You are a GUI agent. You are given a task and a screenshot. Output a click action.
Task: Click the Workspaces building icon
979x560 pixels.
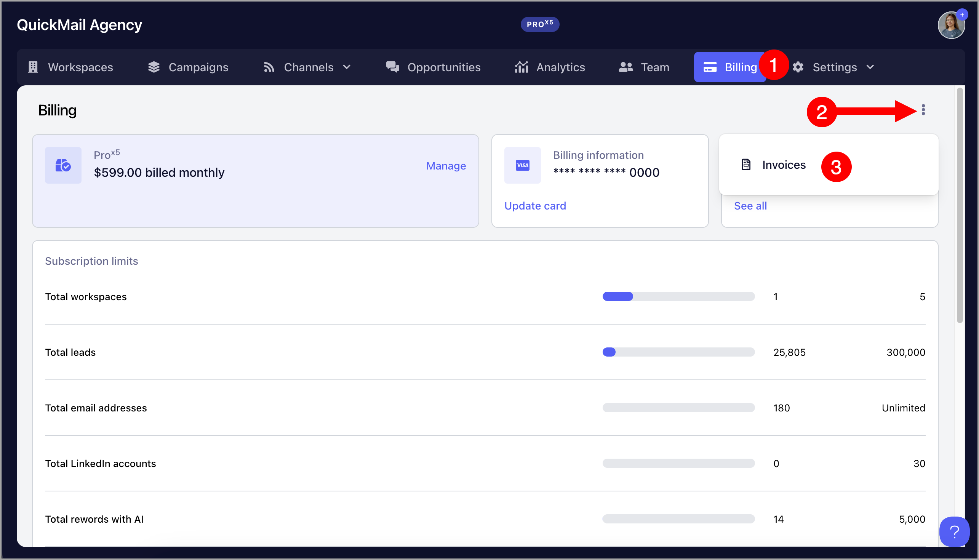pyautogui.click(x=34, y=67)
